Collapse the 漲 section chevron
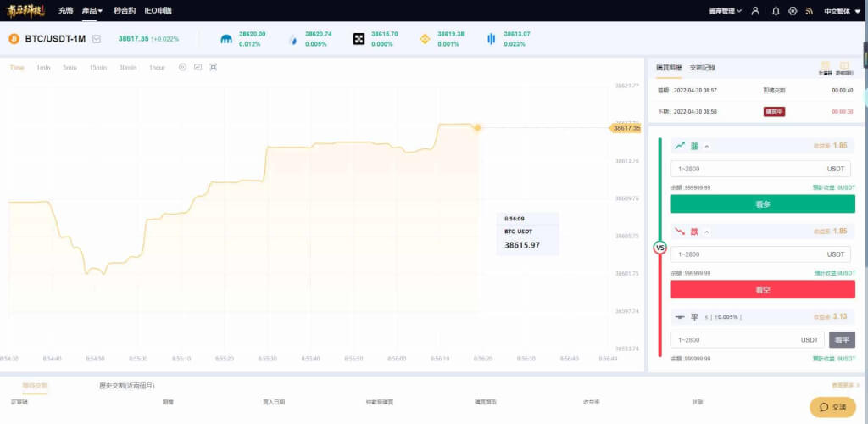868x424 pixels. 707,146
